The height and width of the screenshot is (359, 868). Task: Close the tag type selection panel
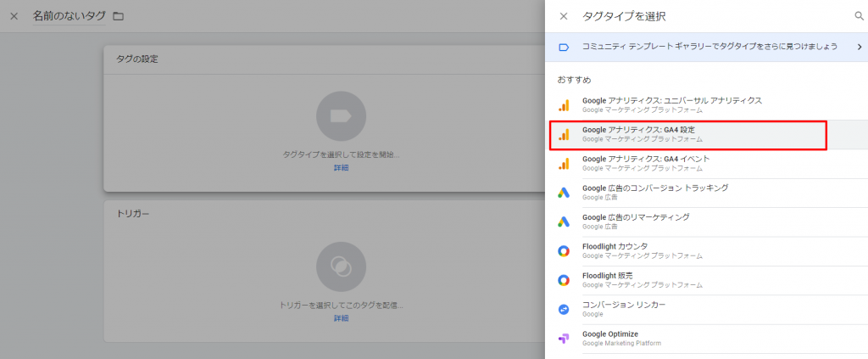(x=564, y=16)
